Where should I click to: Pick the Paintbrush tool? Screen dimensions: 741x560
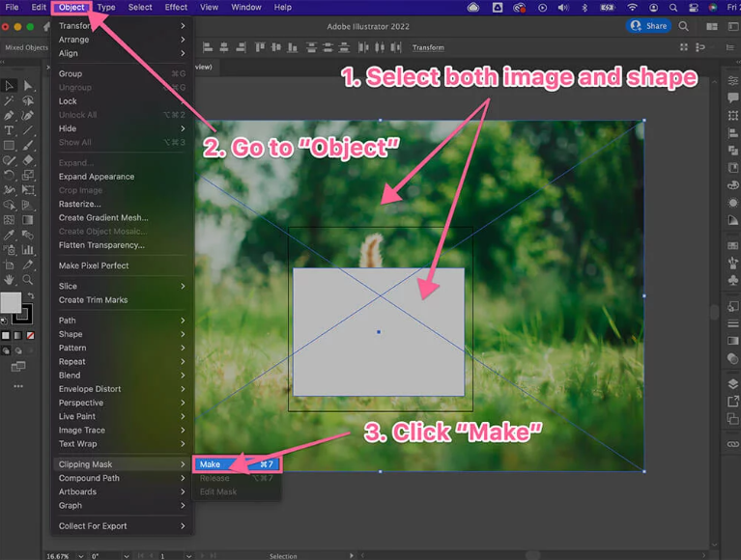(28, 146)
